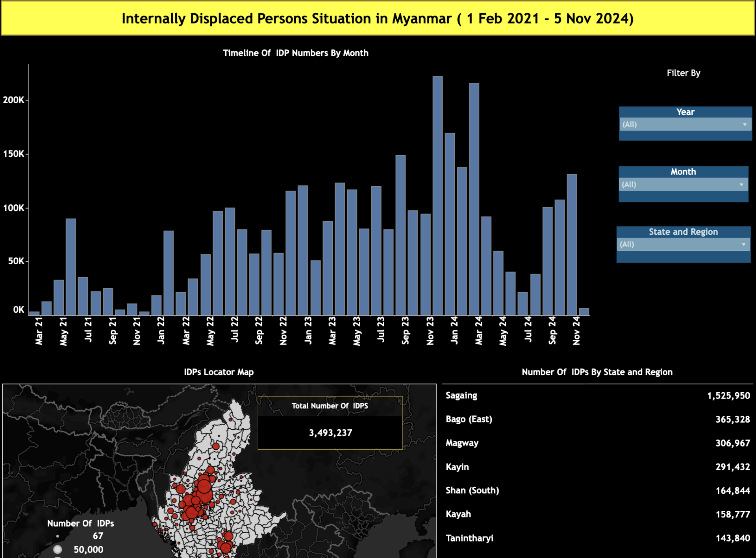Click the IDPs Locator Map title
This screenshot has height=558, width=756.
pos(219,372)
